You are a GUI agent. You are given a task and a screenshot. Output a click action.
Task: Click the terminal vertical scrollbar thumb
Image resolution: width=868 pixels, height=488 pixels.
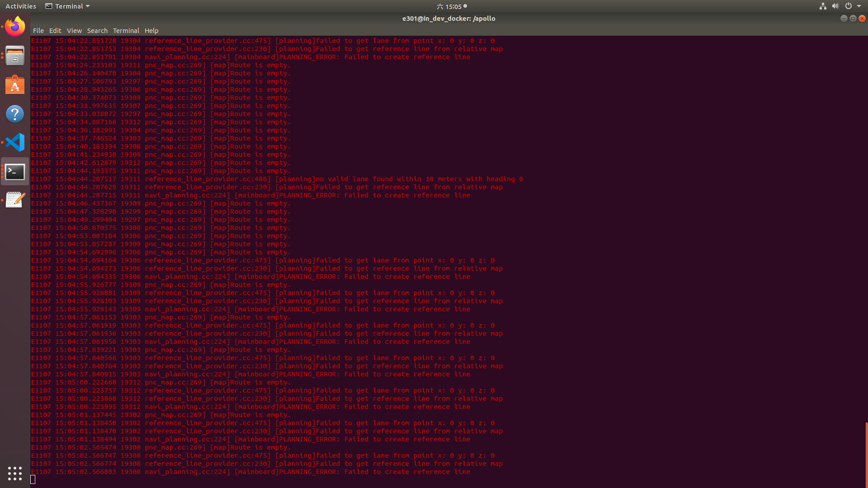point(866,455)
